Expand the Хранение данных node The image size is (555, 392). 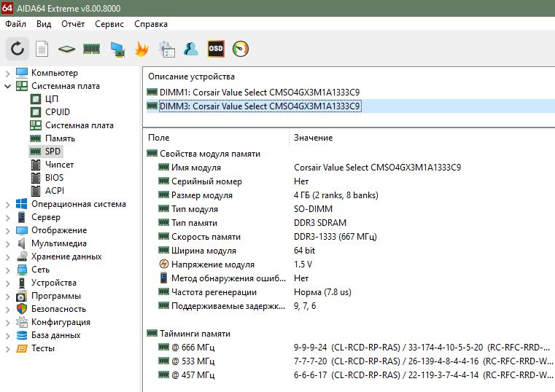tap(7, 256)
